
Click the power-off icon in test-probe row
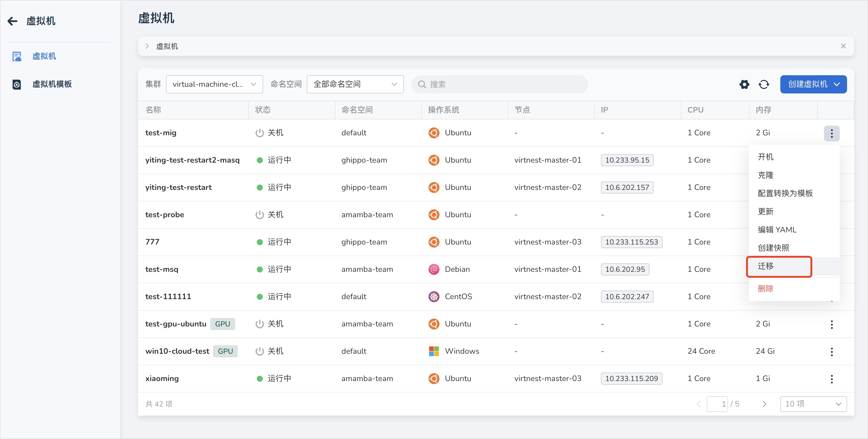259,214
